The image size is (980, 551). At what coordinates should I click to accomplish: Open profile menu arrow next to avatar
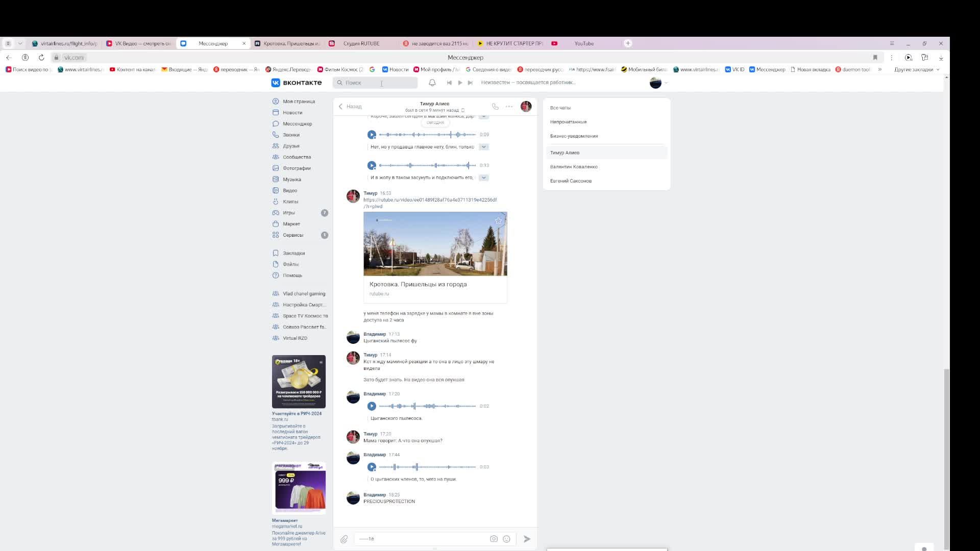click(666, 83)
